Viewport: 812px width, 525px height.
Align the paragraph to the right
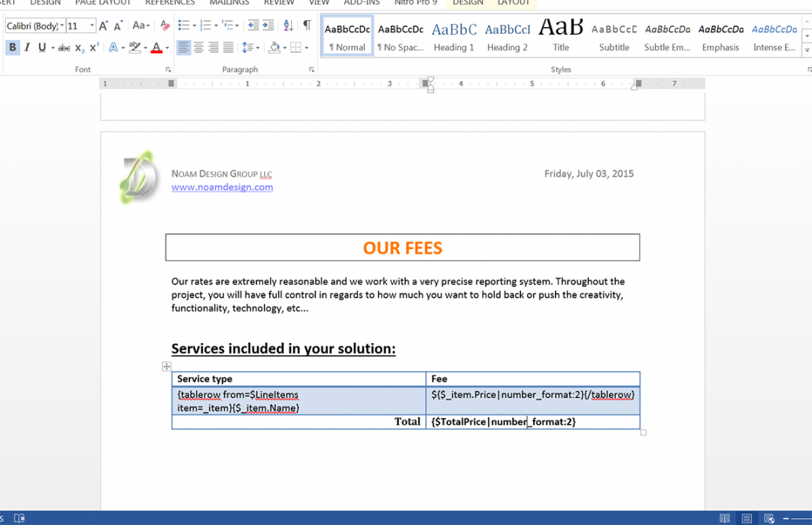point(214,47)
